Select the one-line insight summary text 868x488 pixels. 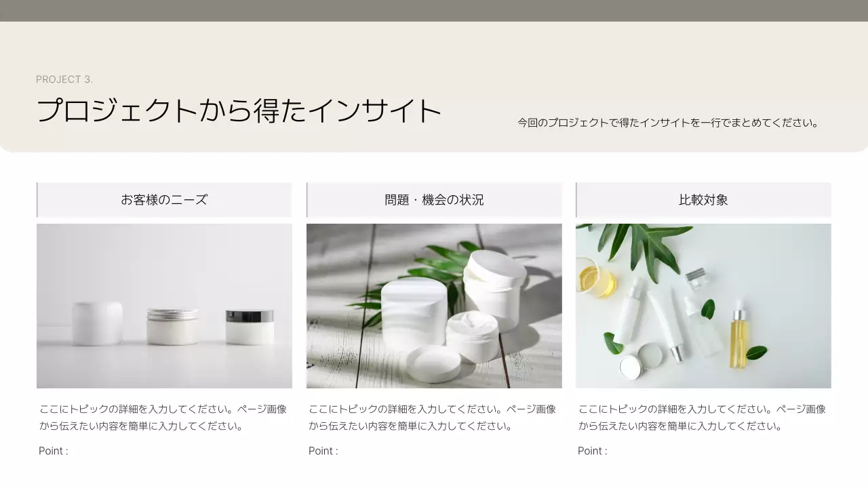tap(669, 123)
